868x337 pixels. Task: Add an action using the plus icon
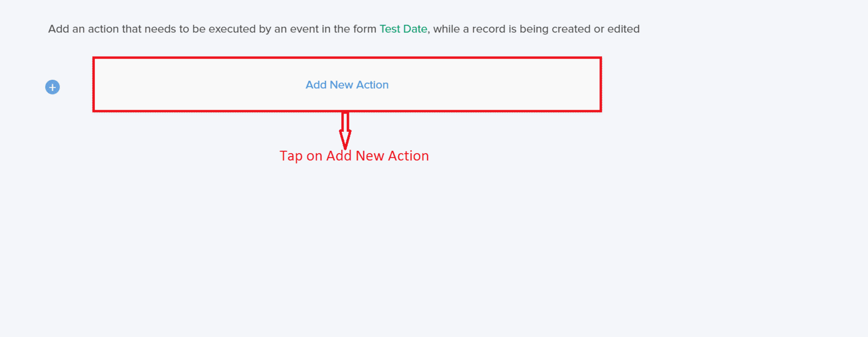53,87
